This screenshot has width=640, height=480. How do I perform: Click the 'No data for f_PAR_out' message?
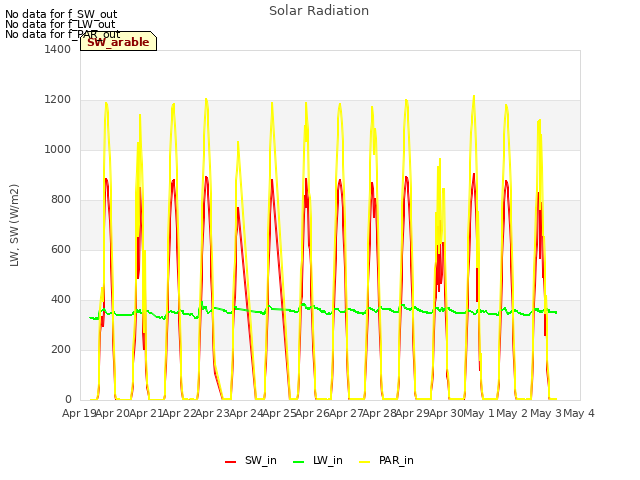click(62, 34)
